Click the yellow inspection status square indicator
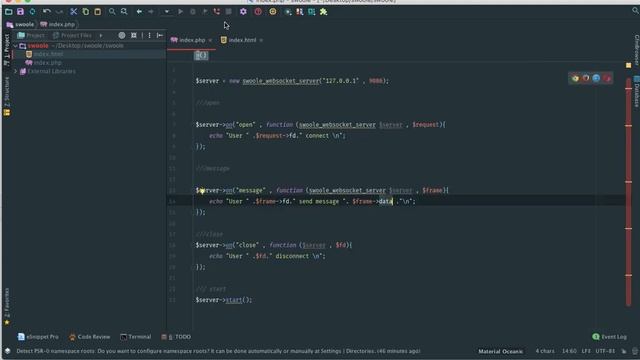This screenshot has width=640, height=360. click(628, 65)
